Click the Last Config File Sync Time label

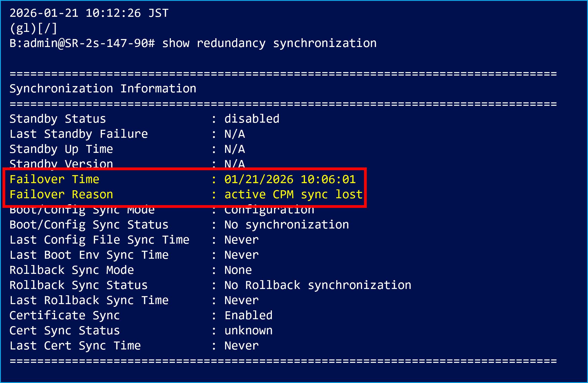point(99,240)
